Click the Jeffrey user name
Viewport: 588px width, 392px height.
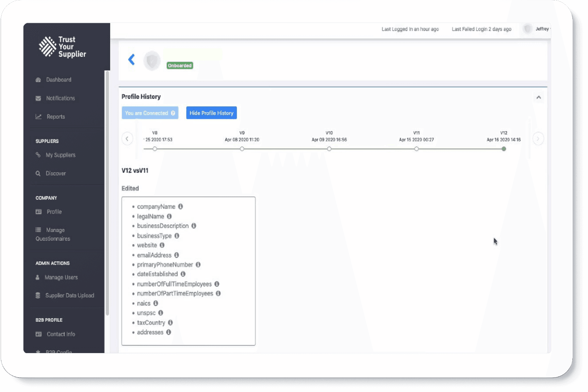542,29
